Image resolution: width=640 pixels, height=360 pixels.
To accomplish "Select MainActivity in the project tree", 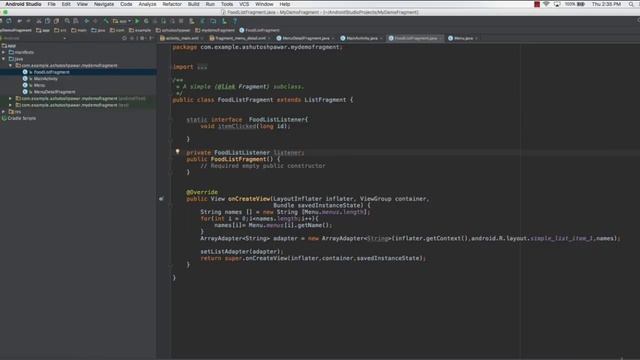I will 45,78.
